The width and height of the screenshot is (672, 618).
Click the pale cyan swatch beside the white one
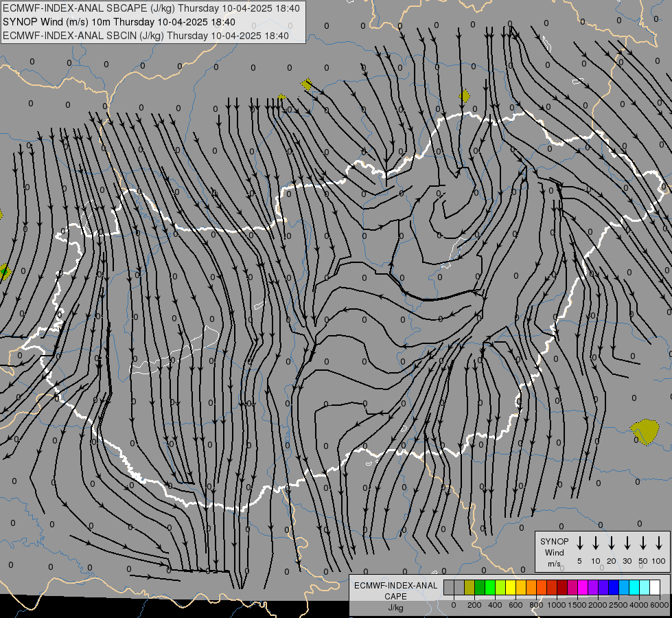644,587
